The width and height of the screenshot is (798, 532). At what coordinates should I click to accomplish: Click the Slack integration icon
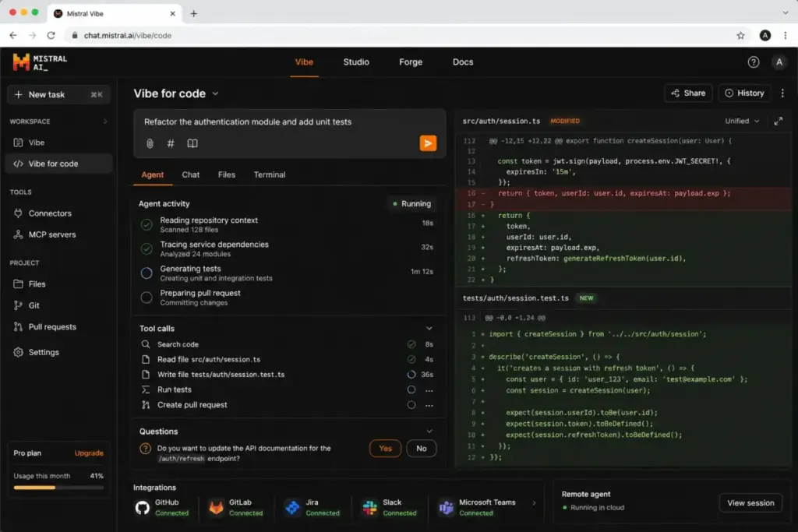pyautogui.click(x=370, y=508)
